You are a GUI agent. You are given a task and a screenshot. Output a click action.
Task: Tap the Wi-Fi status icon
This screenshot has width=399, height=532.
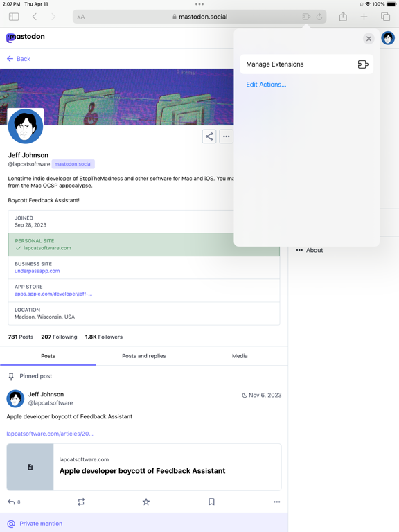pos(367,4)
